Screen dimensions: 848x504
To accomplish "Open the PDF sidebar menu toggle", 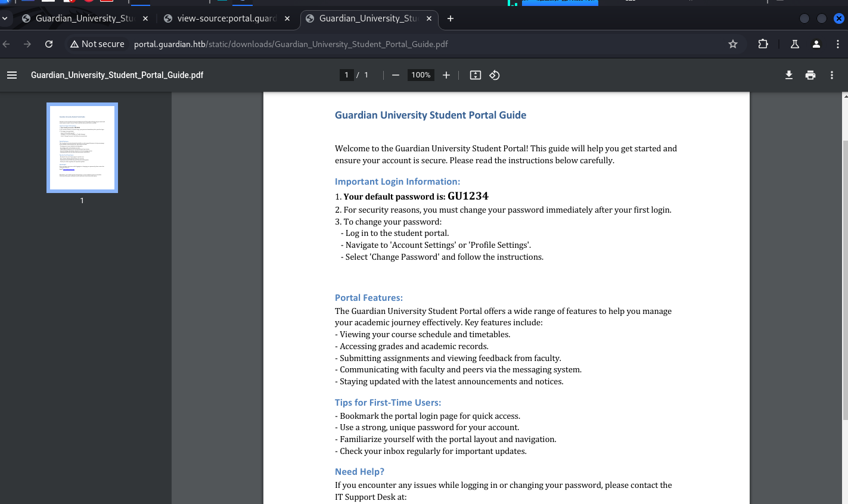I will click(x=12, y=75).
